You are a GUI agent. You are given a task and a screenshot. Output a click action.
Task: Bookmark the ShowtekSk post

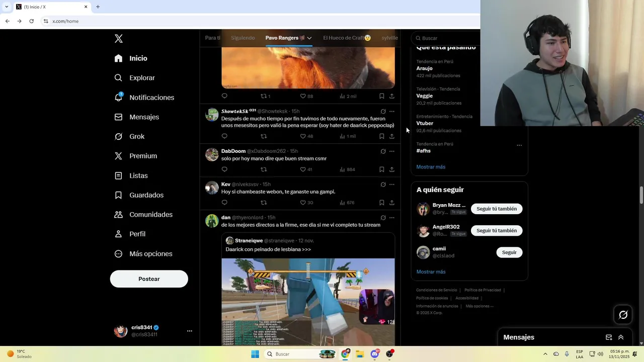381,136
